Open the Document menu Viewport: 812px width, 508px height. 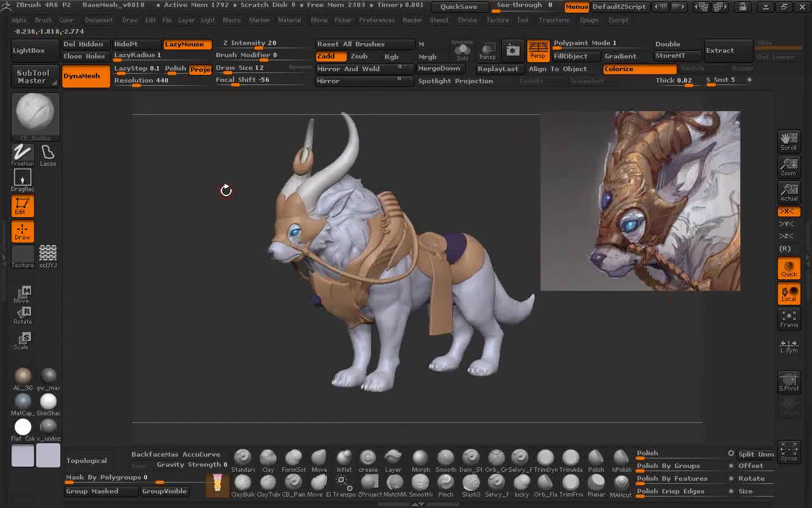98,20
